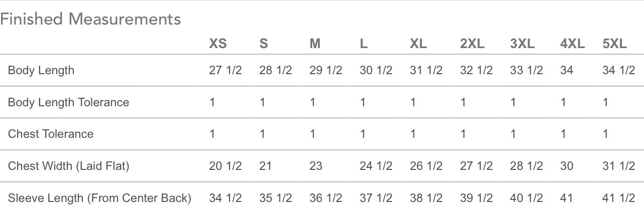Select the Chest Width (Laid Flat) label
The image size is (644, 213).
[x=68, y=166]
